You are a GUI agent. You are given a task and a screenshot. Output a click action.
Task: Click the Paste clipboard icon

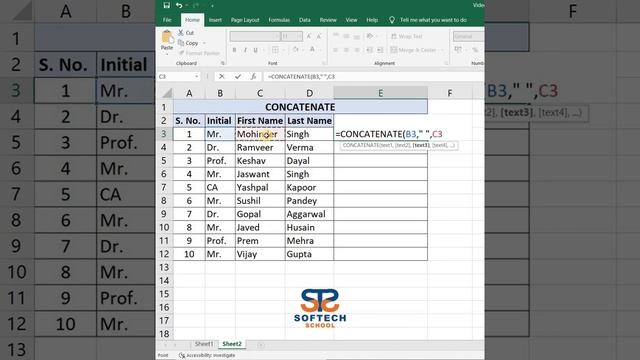(x=167, y=37)
